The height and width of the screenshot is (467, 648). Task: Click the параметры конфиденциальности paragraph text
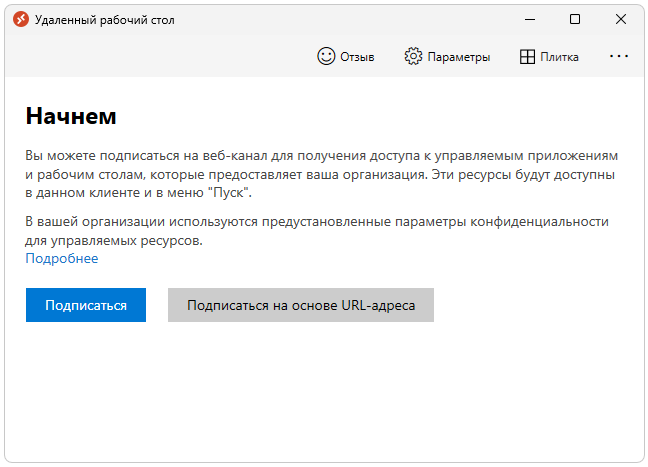pyautogui.click(x=316, y=231)
